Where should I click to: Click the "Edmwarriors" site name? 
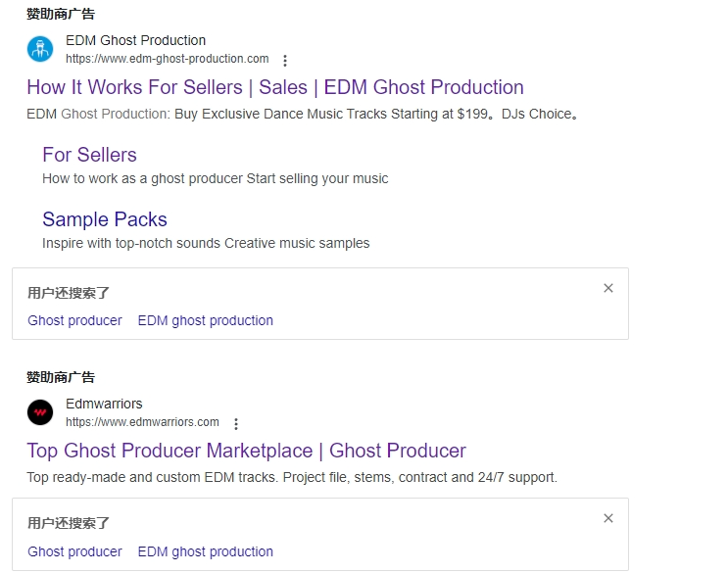(x=104, y=404)
